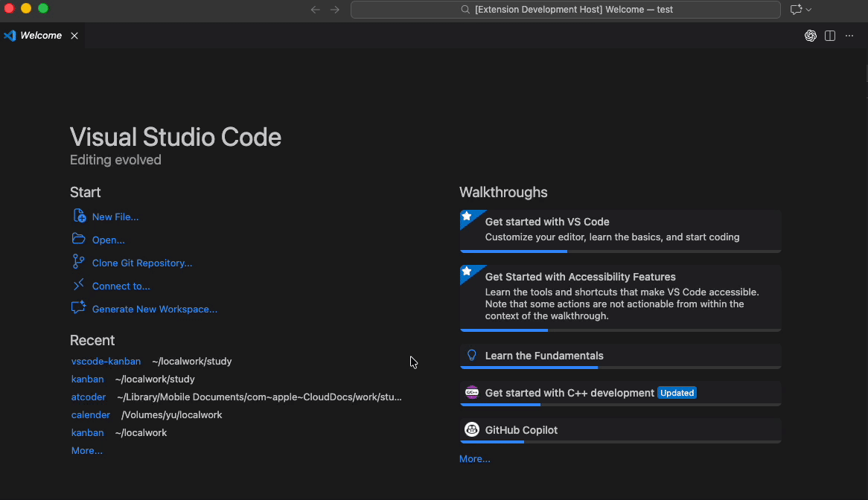Open recent folder vscode-kanban
Image resolution: width=868 pixels, height=500 pixels.
(x=106, y=361)
